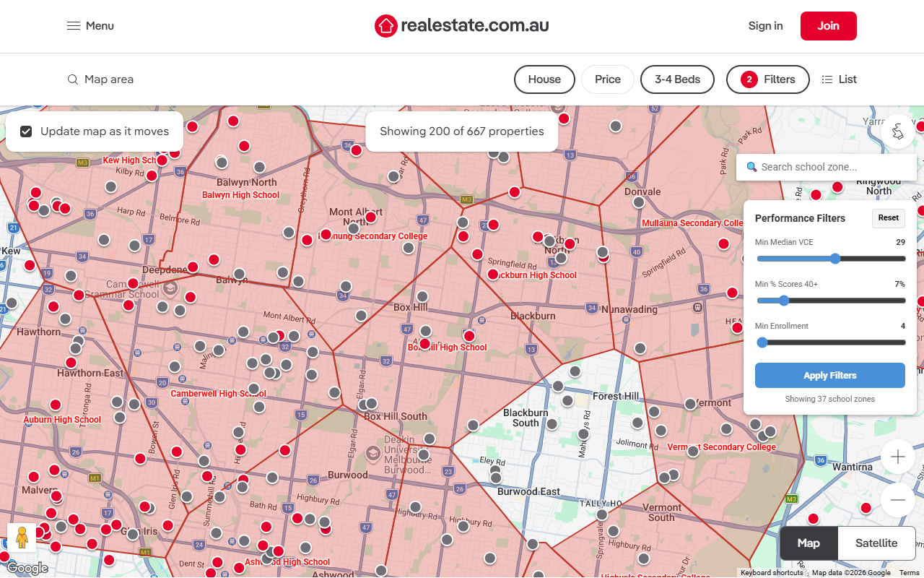The height and width of the screenshot is (578, 924).
Task: Open the Filters panel showing 2 active
Action: 767,79
